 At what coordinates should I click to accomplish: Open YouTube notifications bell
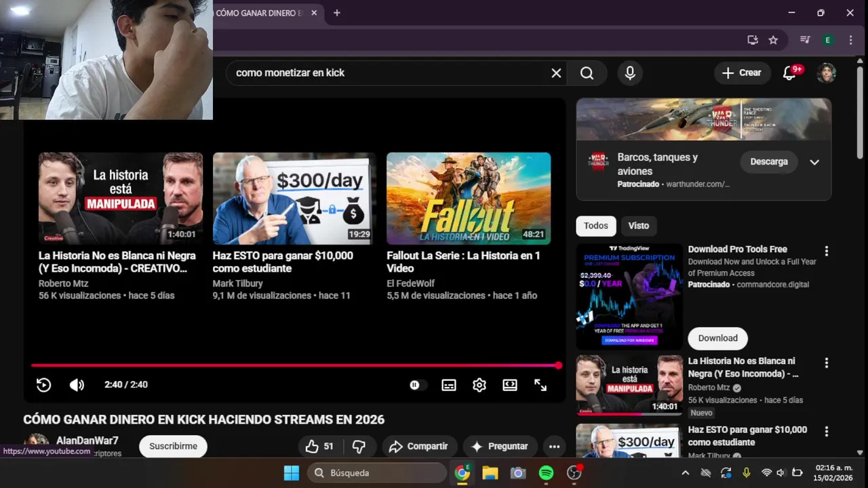point(789,73)
